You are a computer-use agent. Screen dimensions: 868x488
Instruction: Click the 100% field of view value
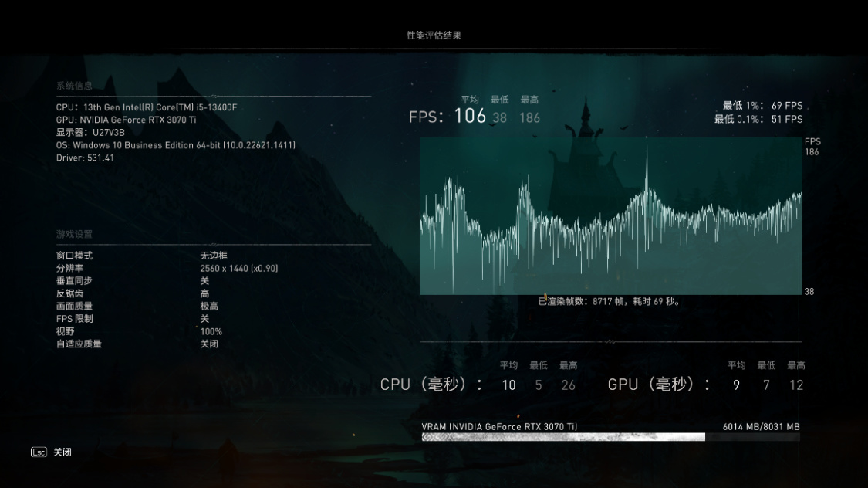click(211, 331)
